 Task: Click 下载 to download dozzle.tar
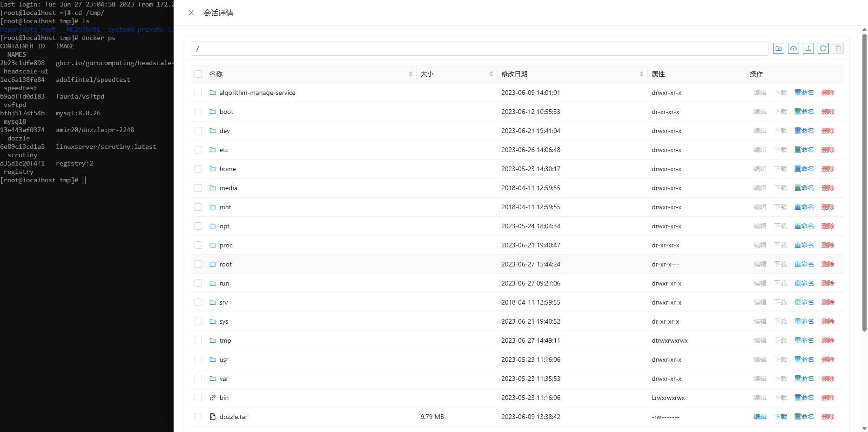point(781,417)
